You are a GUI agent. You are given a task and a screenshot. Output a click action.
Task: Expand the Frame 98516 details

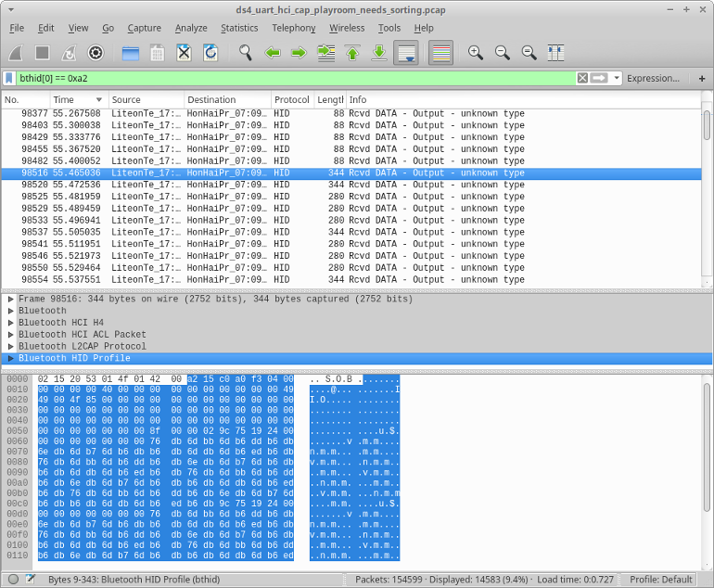pyautogui.click(x=11, y=300)
